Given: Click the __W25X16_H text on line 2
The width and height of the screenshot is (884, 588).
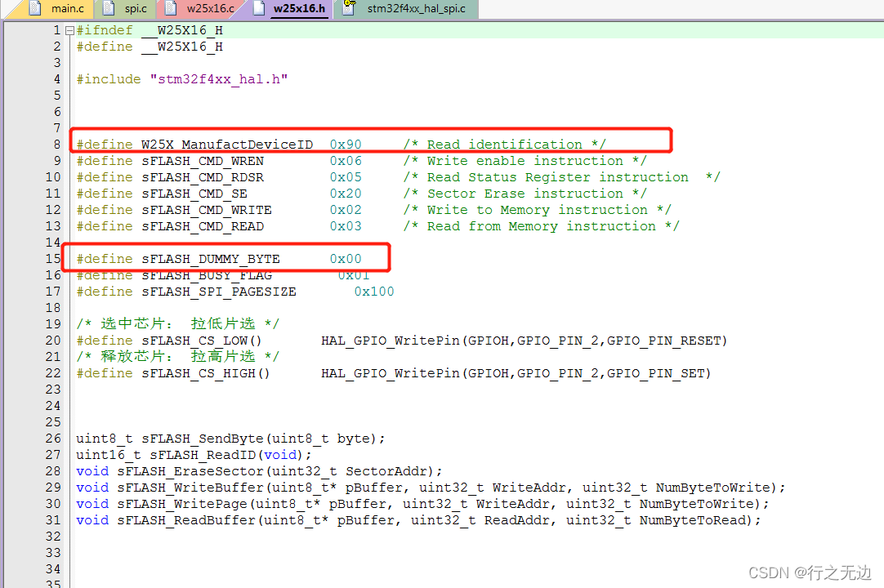Looking at the screenshot, I should pyautogui.click(x=182, y=47).
